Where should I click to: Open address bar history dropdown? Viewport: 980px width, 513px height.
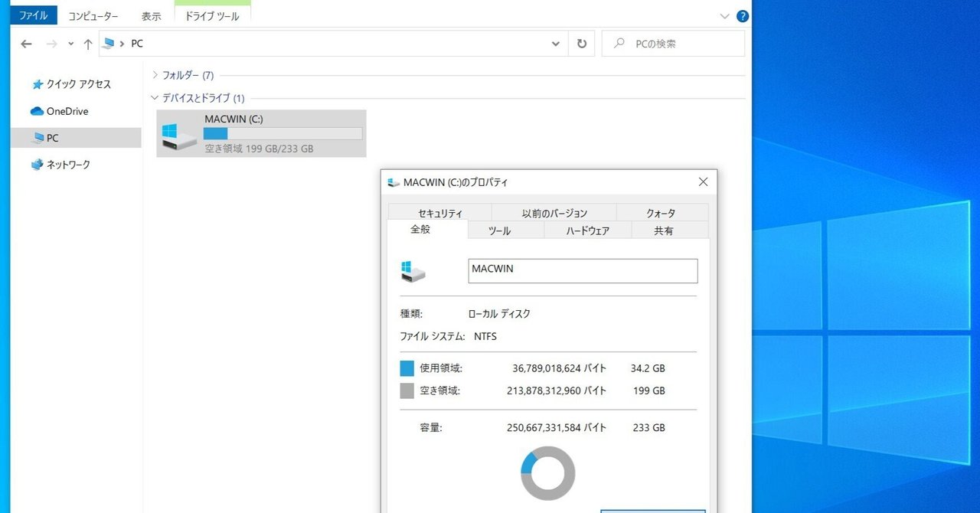click(x=556, y=44)
